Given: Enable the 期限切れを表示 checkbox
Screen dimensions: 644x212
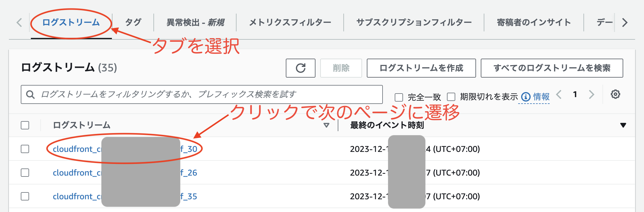Looking at the screenshot, I should pyautogui.click(x=451, y=97).
